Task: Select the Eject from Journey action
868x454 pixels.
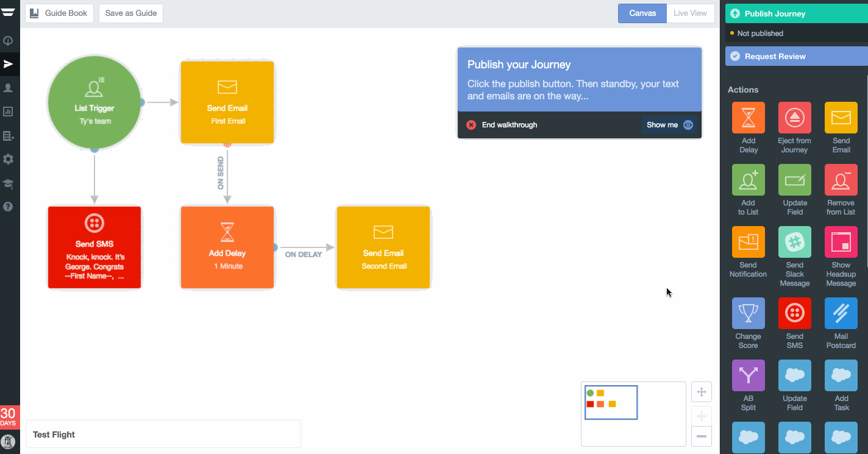Action: click(794, 118)
